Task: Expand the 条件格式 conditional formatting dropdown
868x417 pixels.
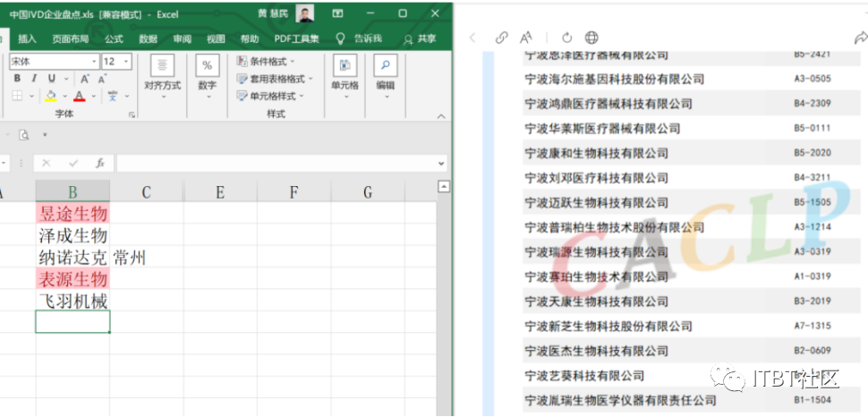Action: [x=268, y=62]
